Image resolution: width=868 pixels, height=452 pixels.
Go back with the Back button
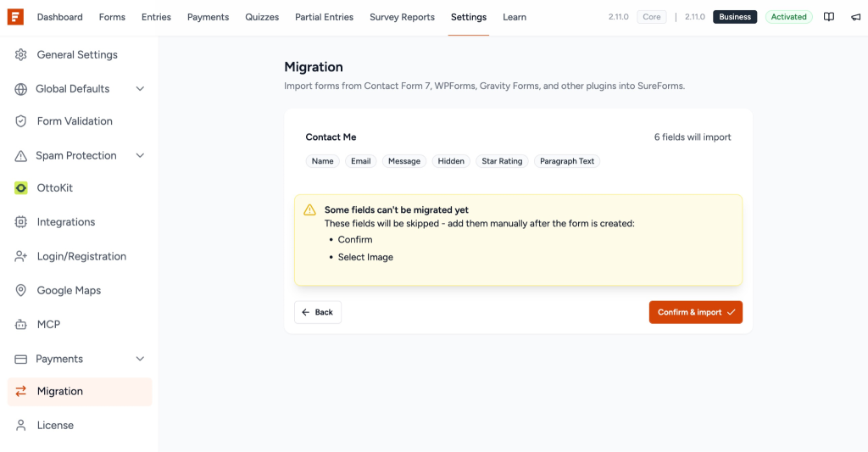click(318, 312)
